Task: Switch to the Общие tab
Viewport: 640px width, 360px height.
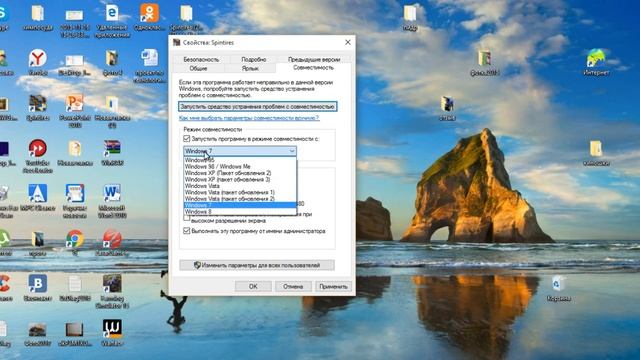Action: coord(198,68)
